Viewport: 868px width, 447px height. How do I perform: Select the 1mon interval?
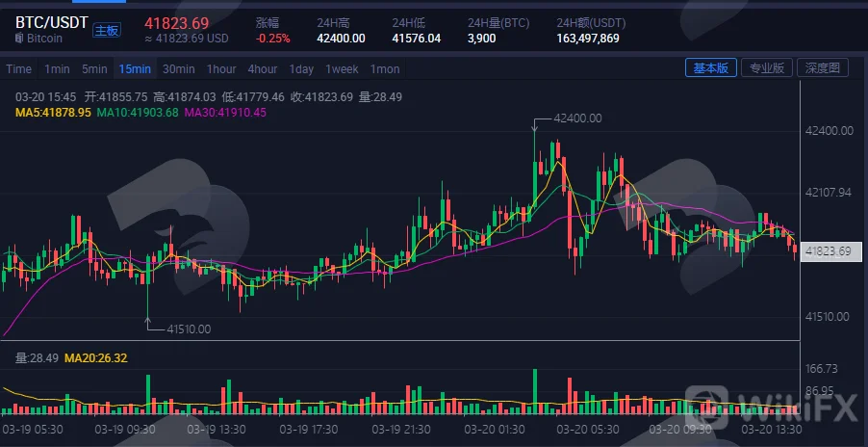(385, 69)
